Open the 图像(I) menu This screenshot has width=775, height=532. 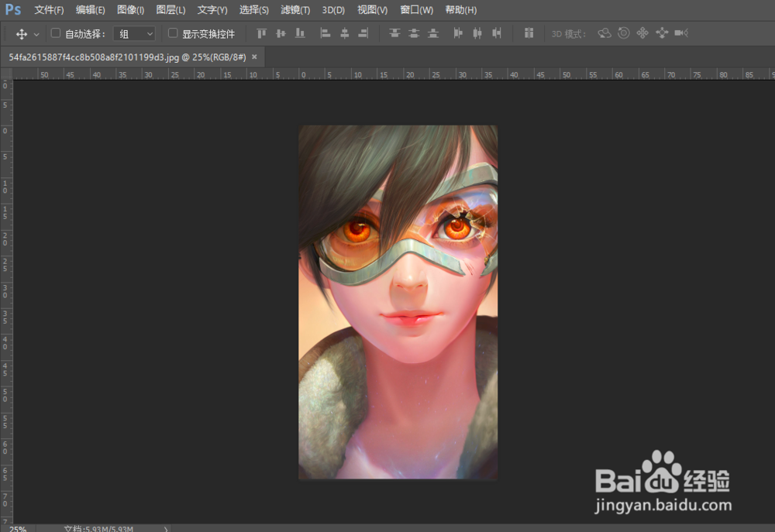[130, 10]
